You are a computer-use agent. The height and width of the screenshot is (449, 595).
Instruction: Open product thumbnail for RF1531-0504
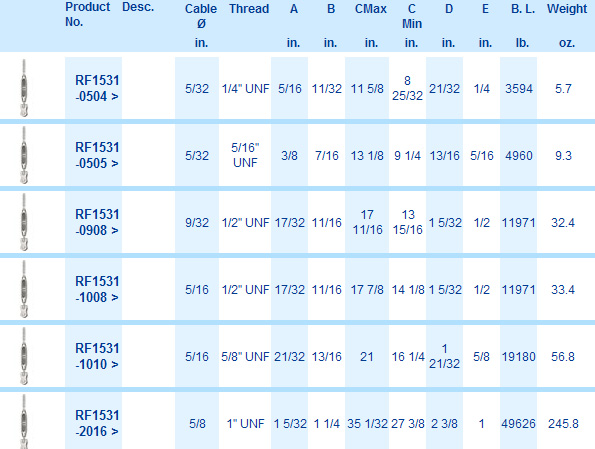point(24,88)
